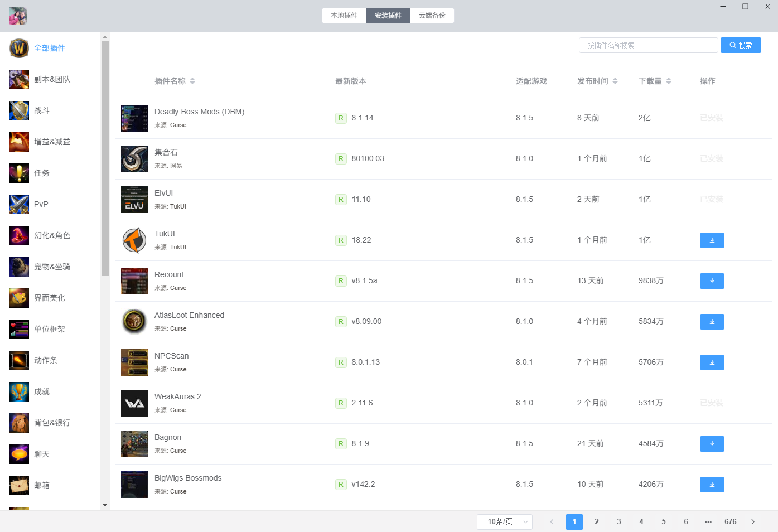
Task: Click the ElvUI thumbnail image
Action: [134, 200]
